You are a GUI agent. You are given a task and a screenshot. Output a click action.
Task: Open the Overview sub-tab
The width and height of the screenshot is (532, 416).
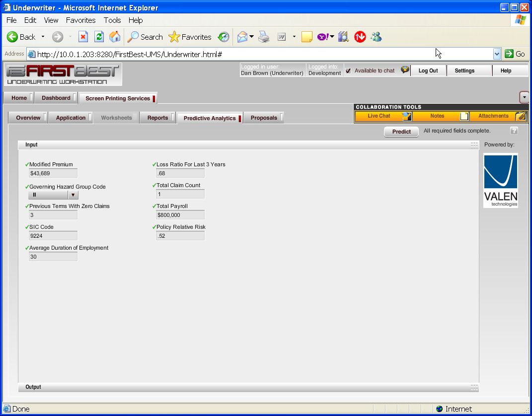tap(28, 118)
